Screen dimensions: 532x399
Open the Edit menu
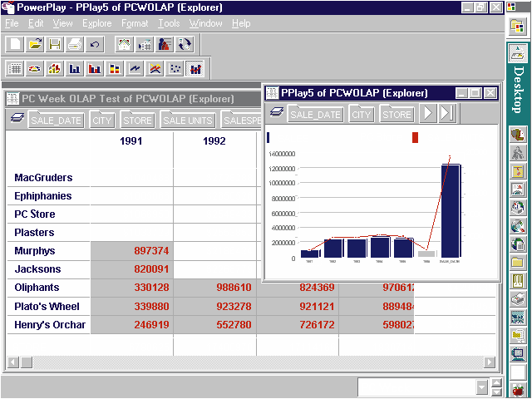36,23
